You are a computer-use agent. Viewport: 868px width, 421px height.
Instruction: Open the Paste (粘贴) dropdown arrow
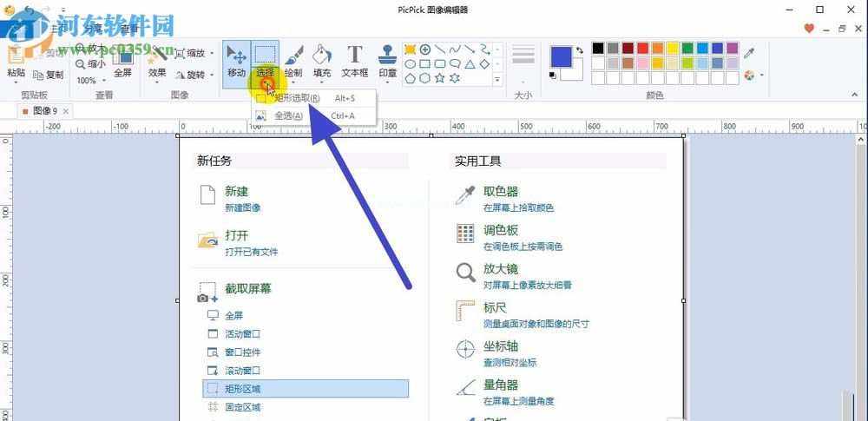(16, 83)
